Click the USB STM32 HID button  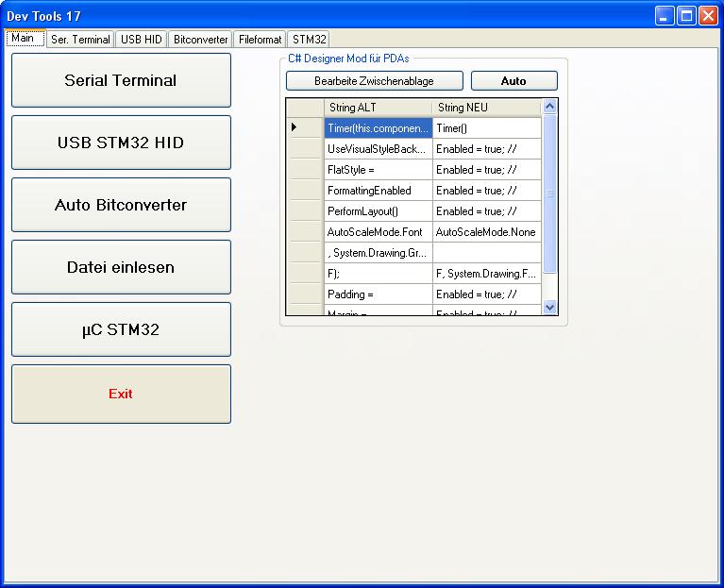[121, 143]
